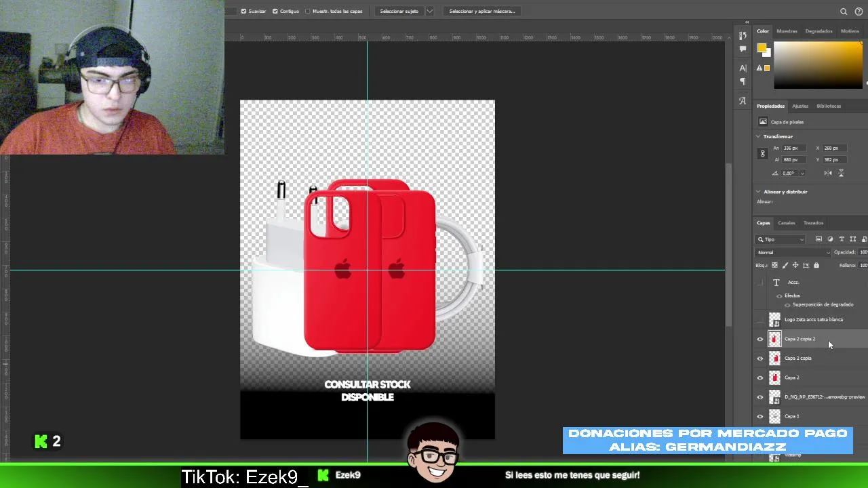Click the flip horizontal icon

tap(828, 173)
